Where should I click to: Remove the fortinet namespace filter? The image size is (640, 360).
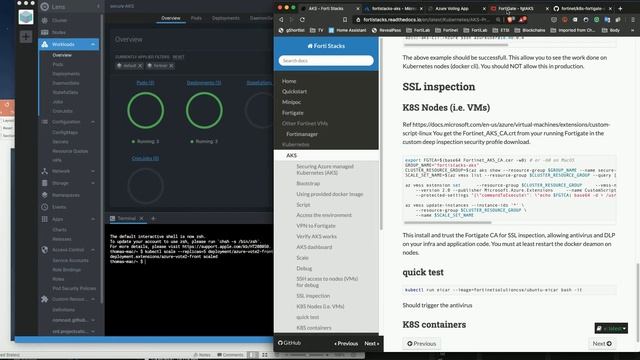pyautogui.click(x=171, y=65)
